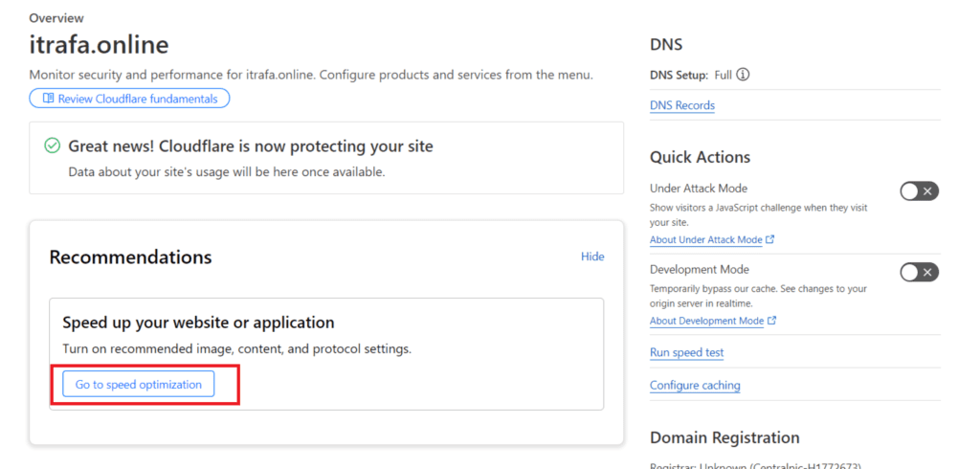The height and width of the screenshot is (469, 980).
Task: Enable the Development Mode switch
Action: [x=920, y=272]
